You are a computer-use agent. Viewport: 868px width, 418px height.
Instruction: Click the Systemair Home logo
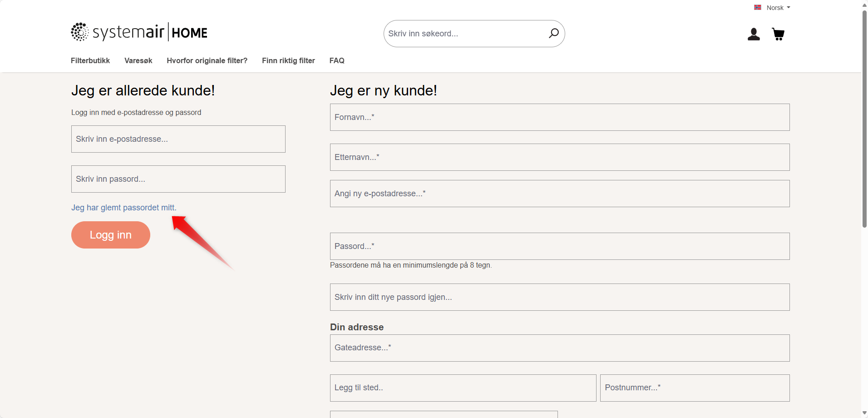click(139, 32)
